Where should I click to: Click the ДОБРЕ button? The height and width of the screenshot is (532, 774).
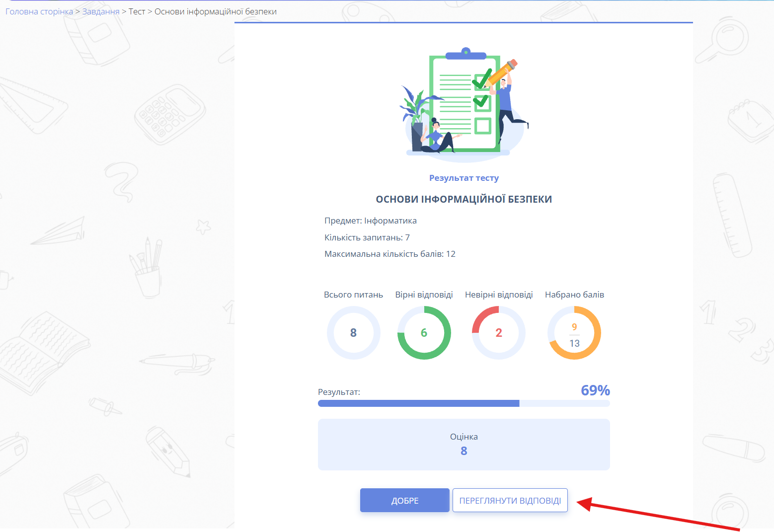tap(405, 500)
